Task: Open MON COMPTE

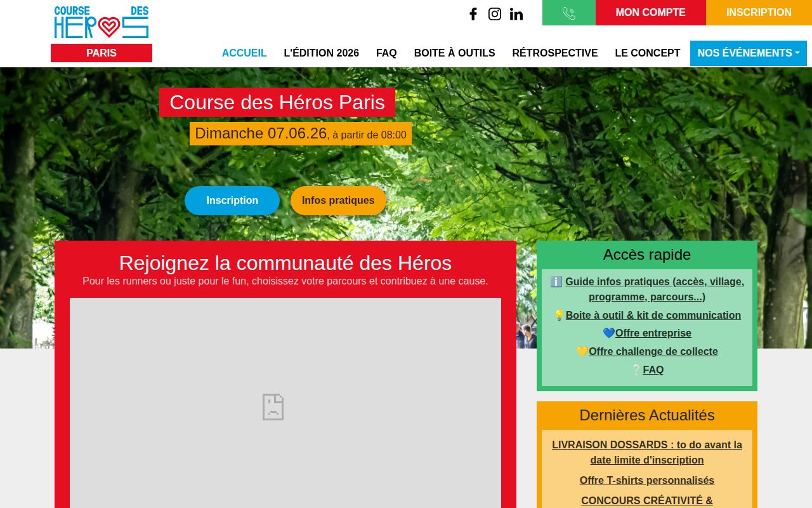Action: point(651,13)
